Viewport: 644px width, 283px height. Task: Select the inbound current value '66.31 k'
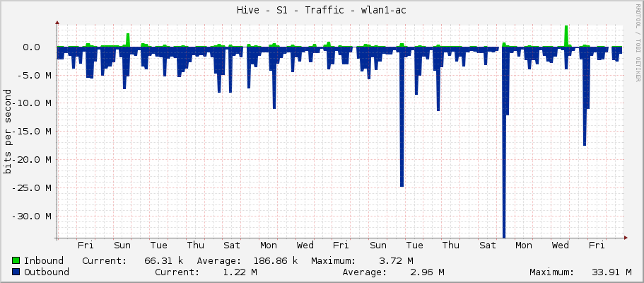[x=163, y=261]
